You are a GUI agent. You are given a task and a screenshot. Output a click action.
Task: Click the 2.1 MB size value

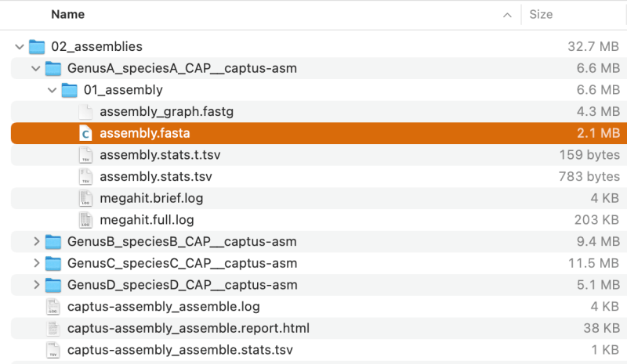[x=598, y=133]
